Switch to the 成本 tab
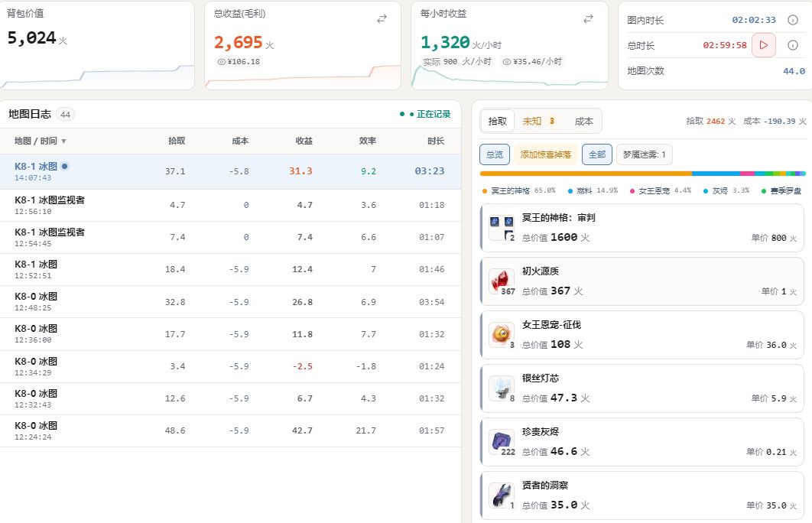 583,121
